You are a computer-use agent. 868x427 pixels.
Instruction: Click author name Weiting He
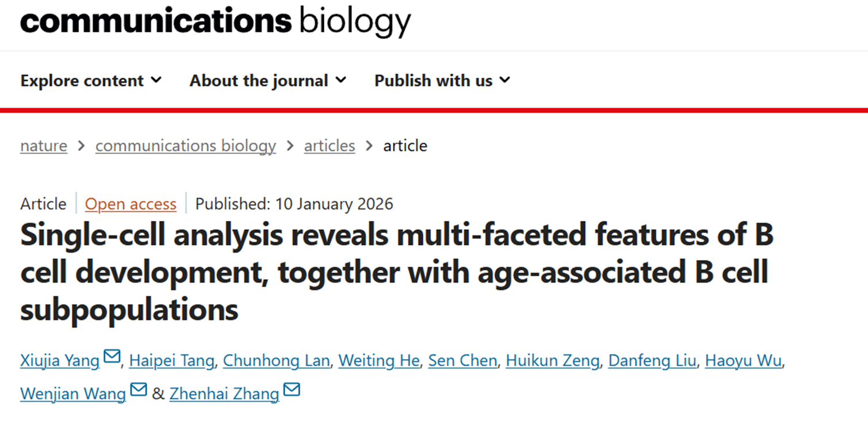(x=378, y=361)
